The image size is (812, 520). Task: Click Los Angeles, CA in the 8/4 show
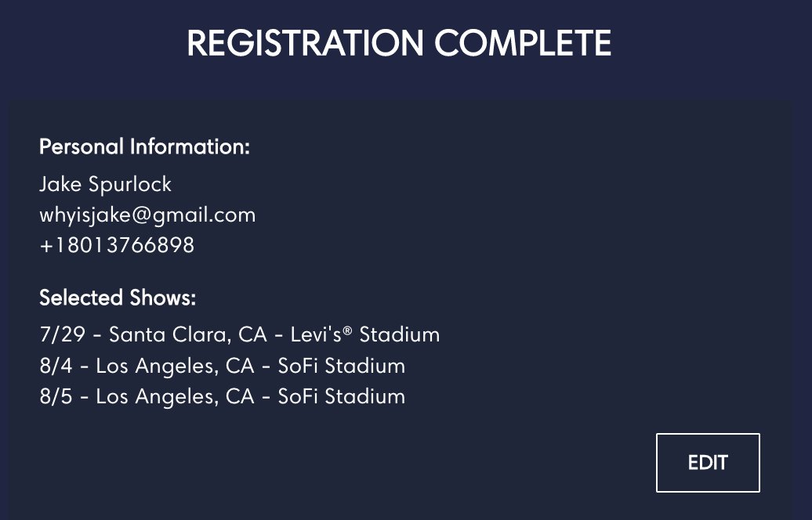click(x=175, y=366)
